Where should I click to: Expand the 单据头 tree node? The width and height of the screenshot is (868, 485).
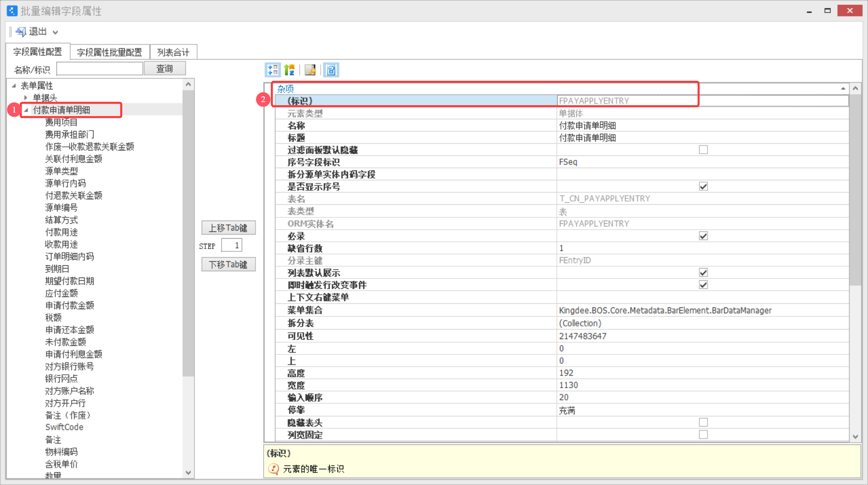26,98
